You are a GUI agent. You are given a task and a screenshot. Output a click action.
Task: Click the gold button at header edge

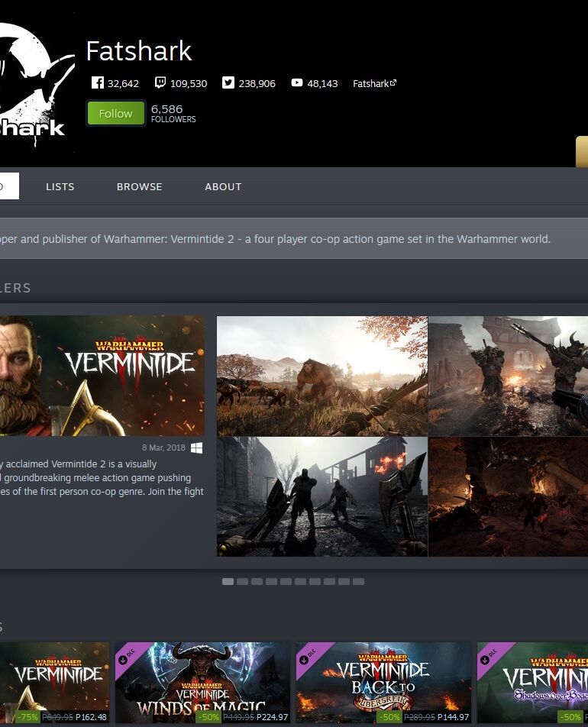pyautogui.click(x=582, y=151)
